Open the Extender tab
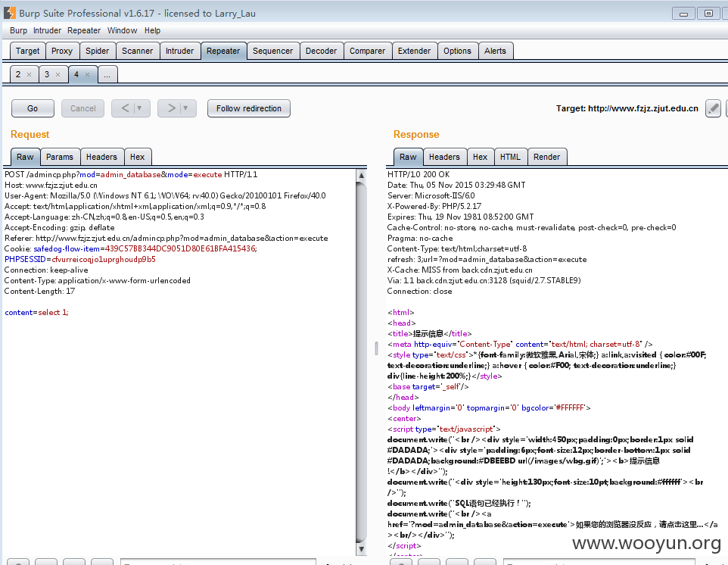 [x=414, y=51]
